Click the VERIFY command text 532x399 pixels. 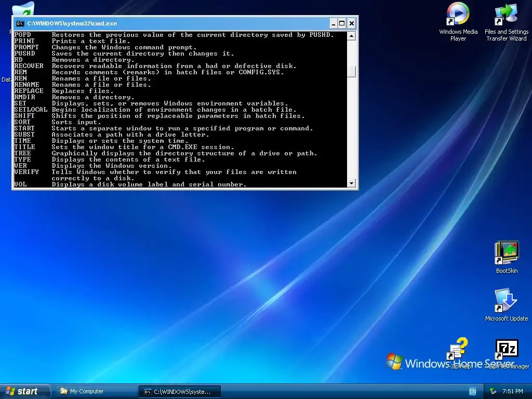tap(26, 171)
